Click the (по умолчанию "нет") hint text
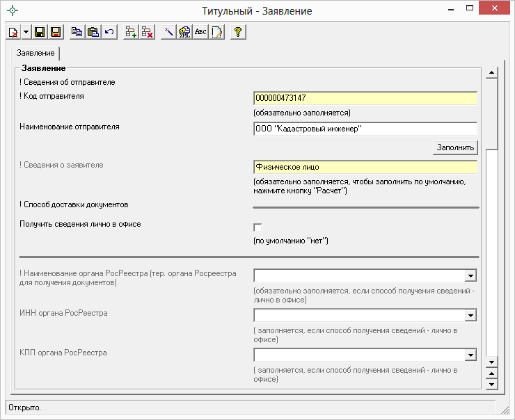This screenshot has height=420, width=515. 291,241
